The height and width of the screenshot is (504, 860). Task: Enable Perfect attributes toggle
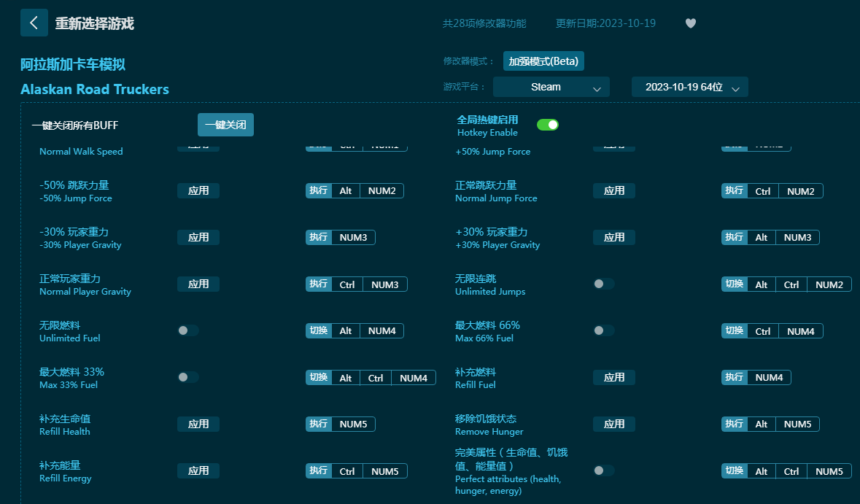pyautogui.click(x=603, y=470)
